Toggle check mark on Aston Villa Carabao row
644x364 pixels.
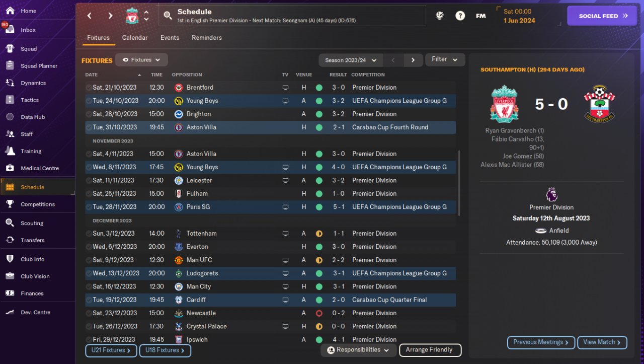(x=89, y=127)
